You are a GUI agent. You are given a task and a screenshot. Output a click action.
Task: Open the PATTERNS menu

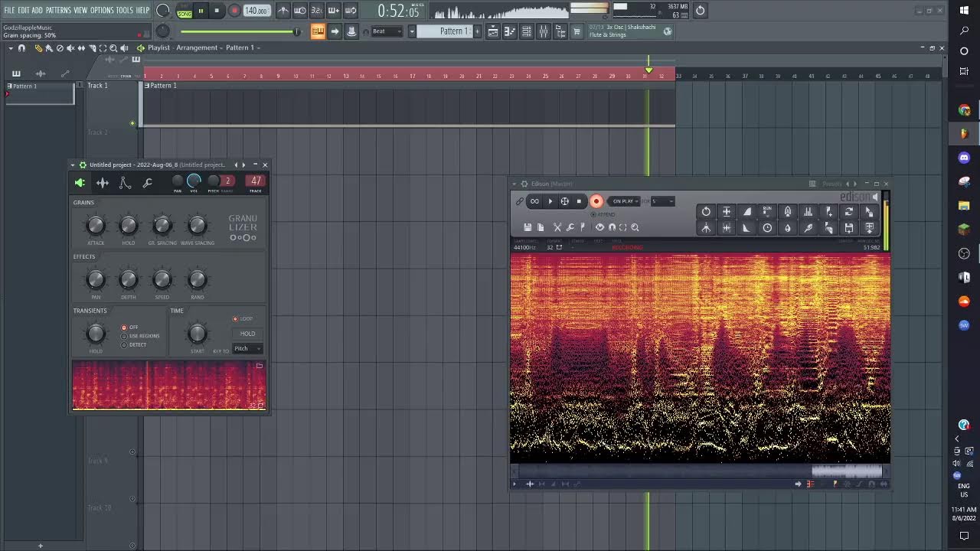pyautogui.click(x=57, y=10)
